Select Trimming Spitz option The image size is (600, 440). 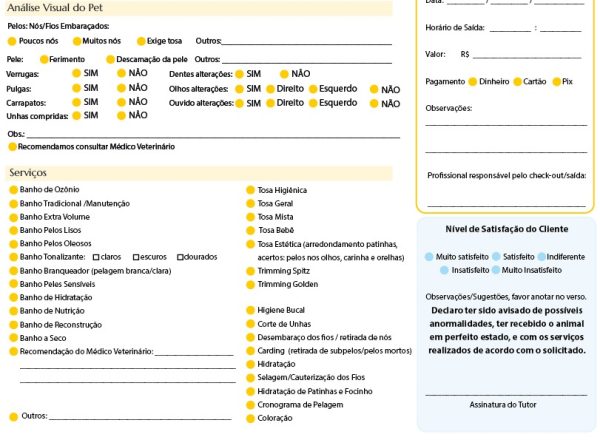[251, 271]
